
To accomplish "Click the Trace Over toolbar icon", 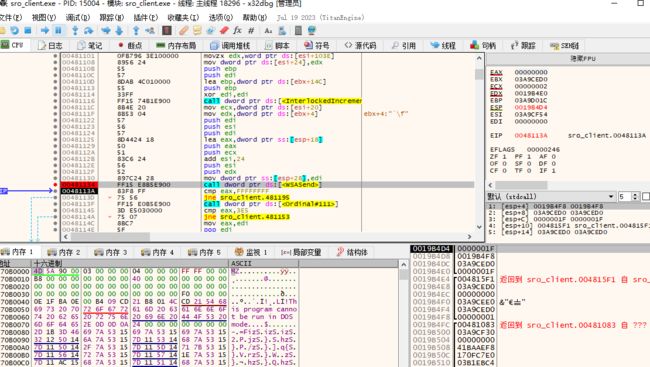I will click(119, 30).
